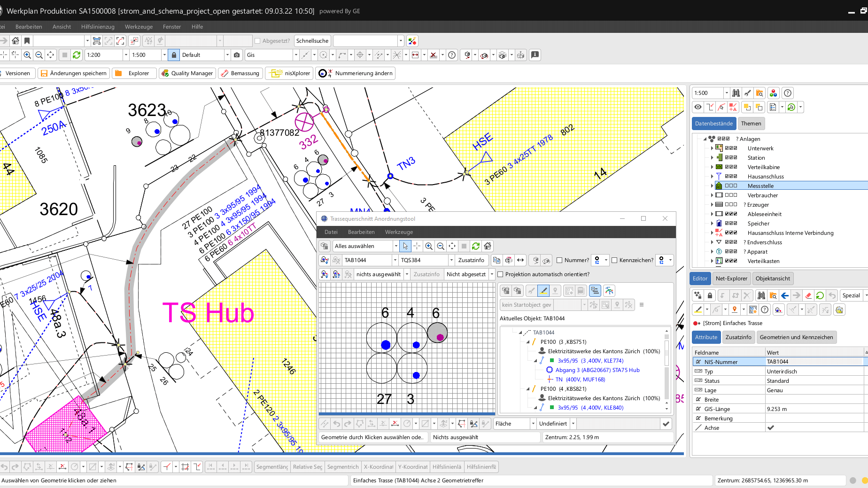Toggle first checkbox of Erzeuger row
The height and width of the screenshot is (488, 868).
coord(727,205)
